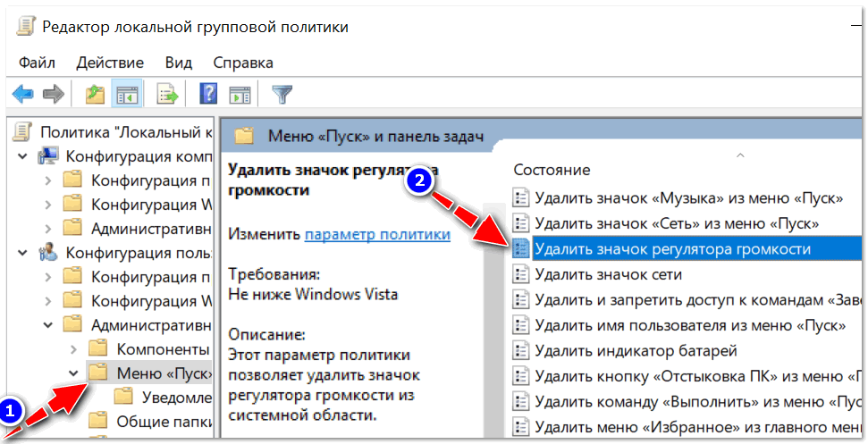Open the Справка menu
The height and width of the screenshot is (444, 868).
pos(243,63)
